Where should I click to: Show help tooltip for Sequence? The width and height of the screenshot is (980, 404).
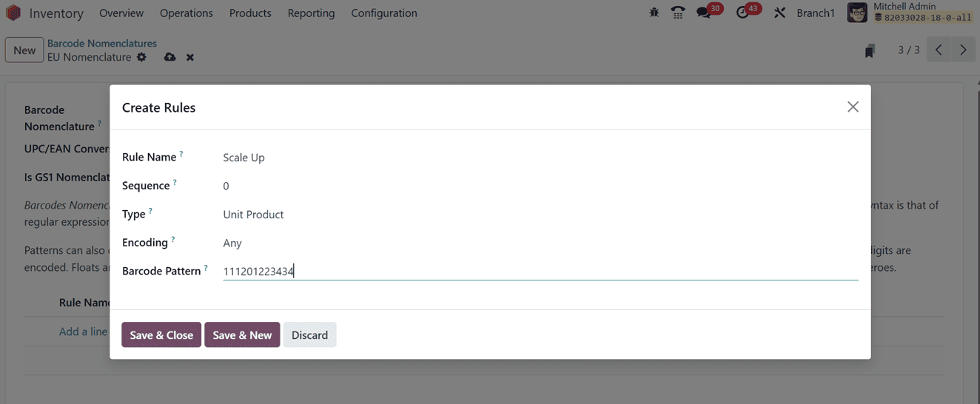(x=175, y=182)
